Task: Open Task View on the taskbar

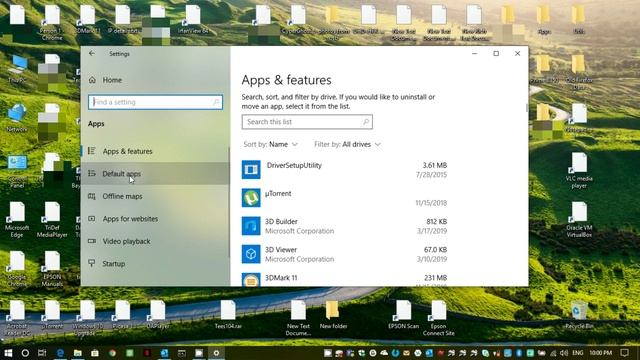Action: coord(42,353)
